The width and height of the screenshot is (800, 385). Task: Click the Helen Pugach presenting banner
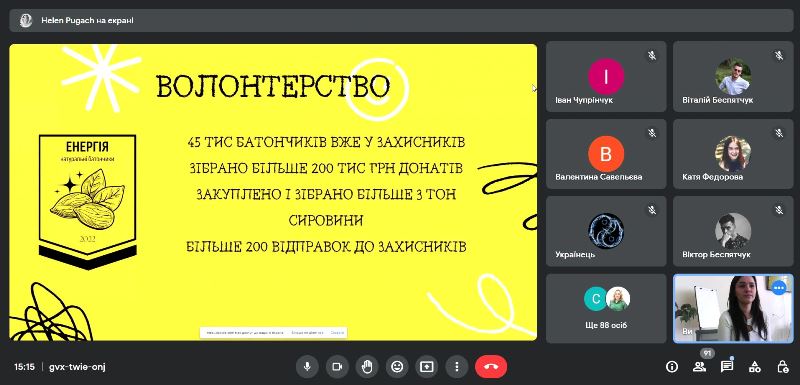pos(400,20)
